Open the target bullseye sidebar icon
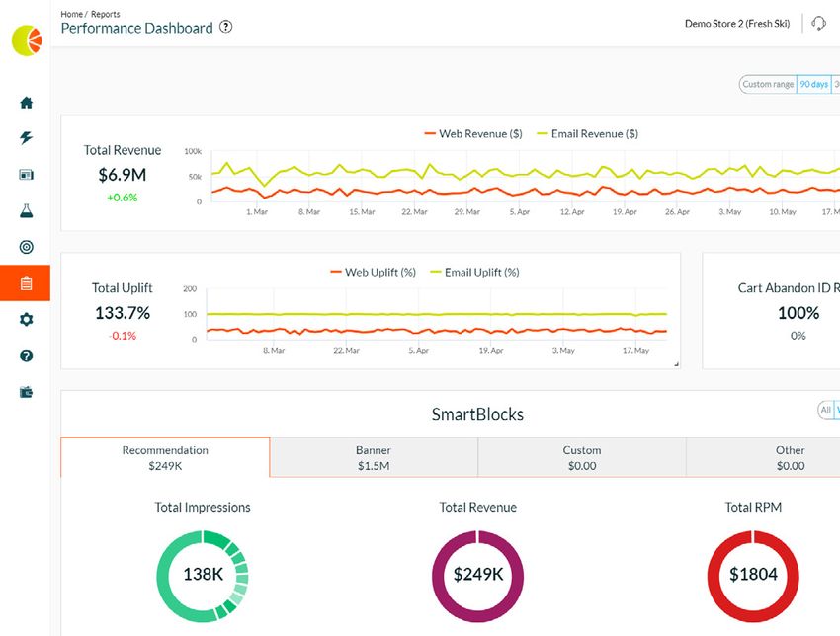Image resolution: width=840 pixels, height=636 pixels. click(x=27, y=247)
